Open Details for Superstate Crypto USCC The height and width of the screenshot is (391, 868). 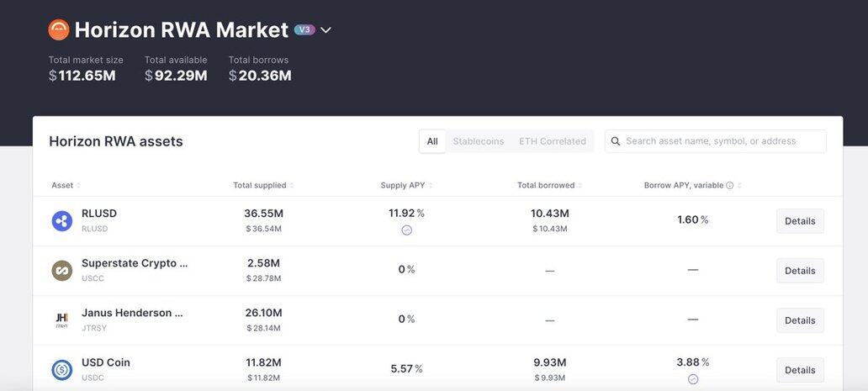(800, 271)
